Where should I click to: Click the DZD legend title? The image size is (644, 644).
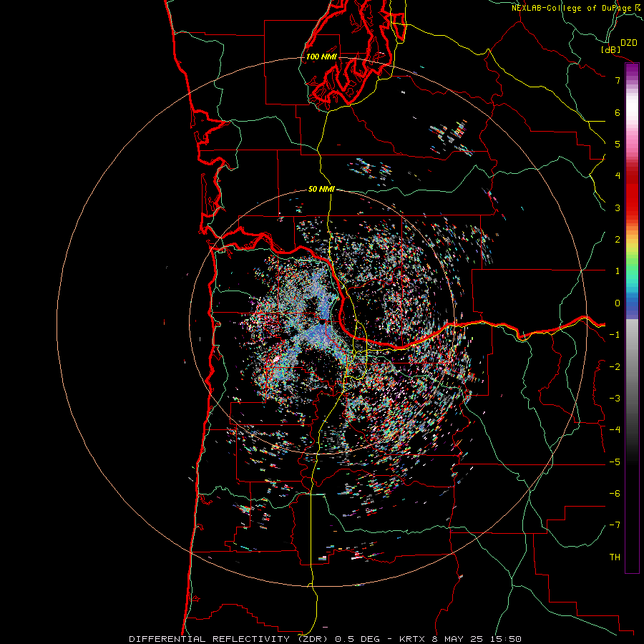pos(629,43)
